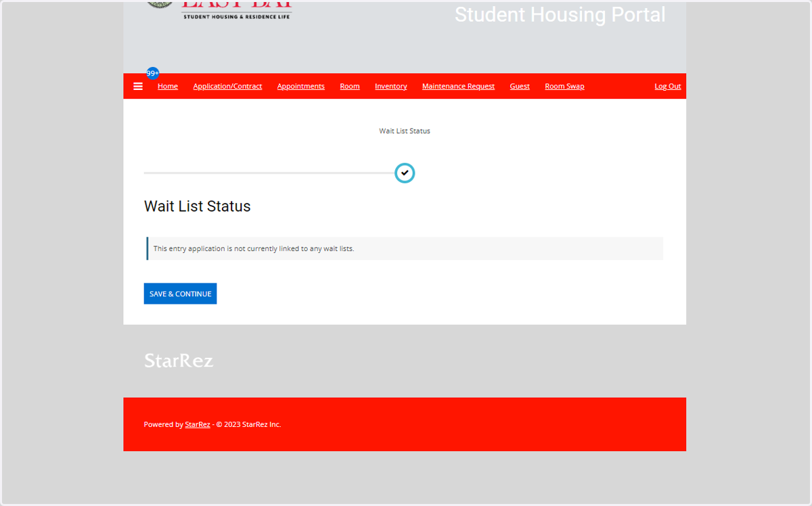Click the © 2023 StarRez Inc. text
The image size is (812, 506).
point(248,425)
